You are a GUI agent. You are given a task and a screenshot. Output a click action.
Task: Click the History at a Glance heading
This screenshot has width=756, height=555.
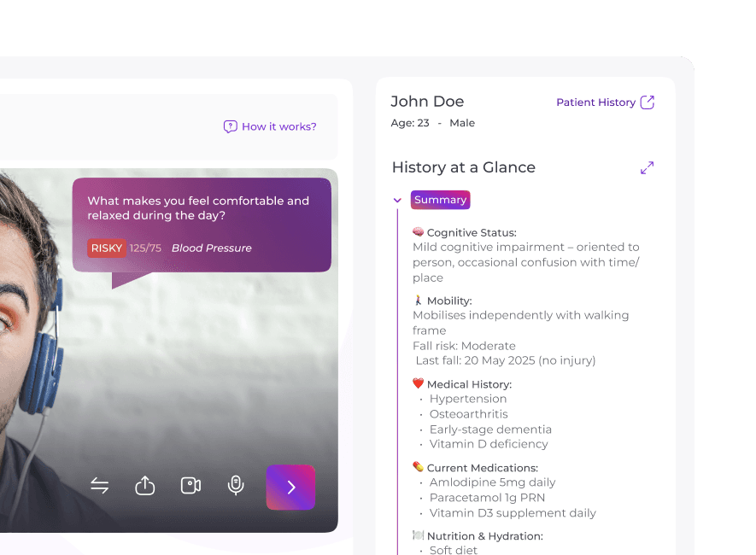463,167
